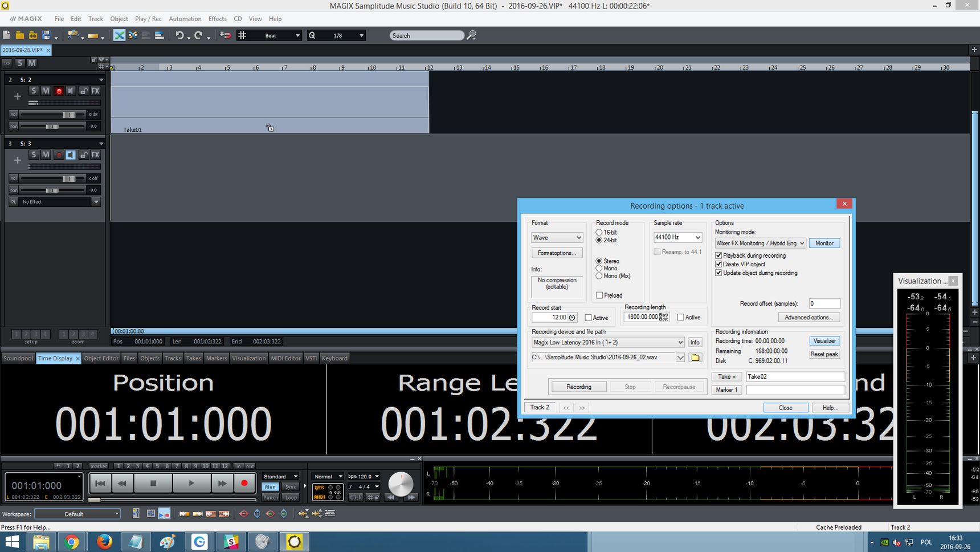Image resolution: width=980 pixels, height=552 pixels.
Task: Click the transport fast forward button
Action: [222, 484]
